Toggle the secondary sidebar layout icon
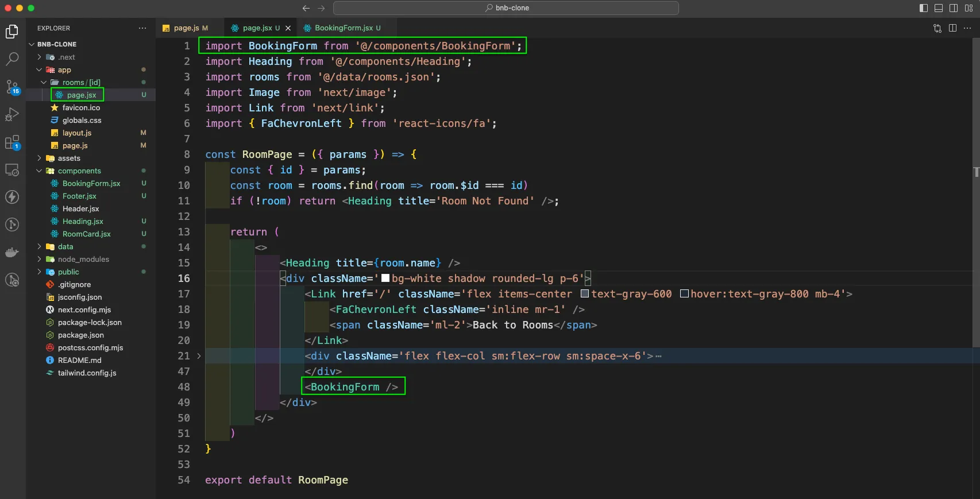The width and height of the screenshot is (980, 499). [x=954, y=8]
